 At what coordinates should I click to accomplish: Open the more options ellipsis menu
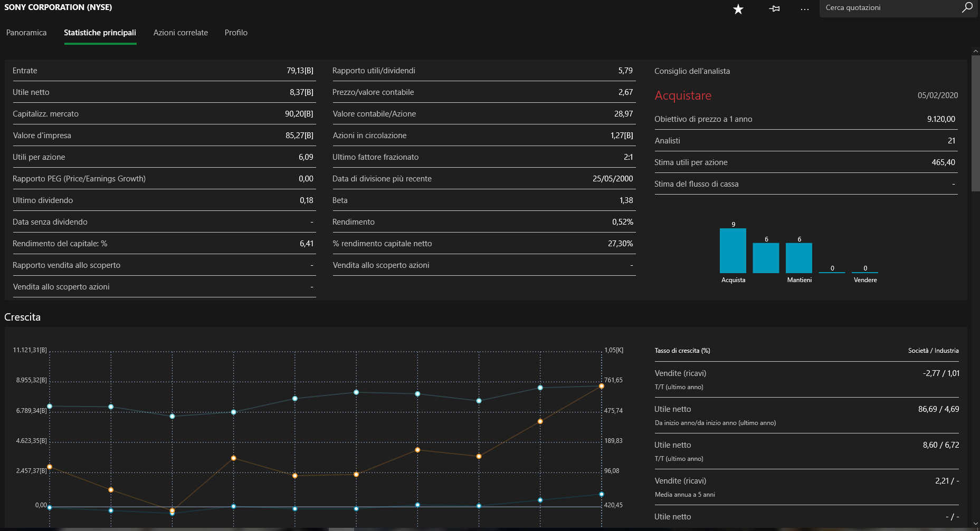(804, 9)
